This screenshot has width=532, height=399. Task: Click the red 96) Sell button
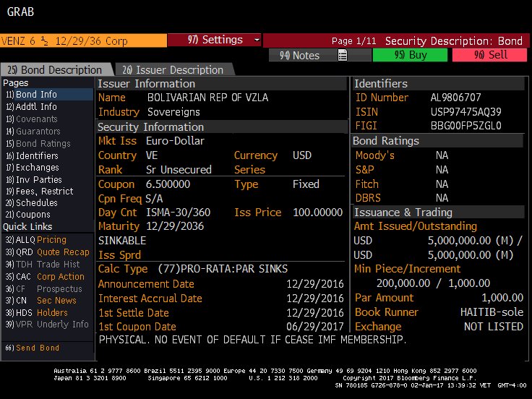pyautogui.click(x=489, y=55)
